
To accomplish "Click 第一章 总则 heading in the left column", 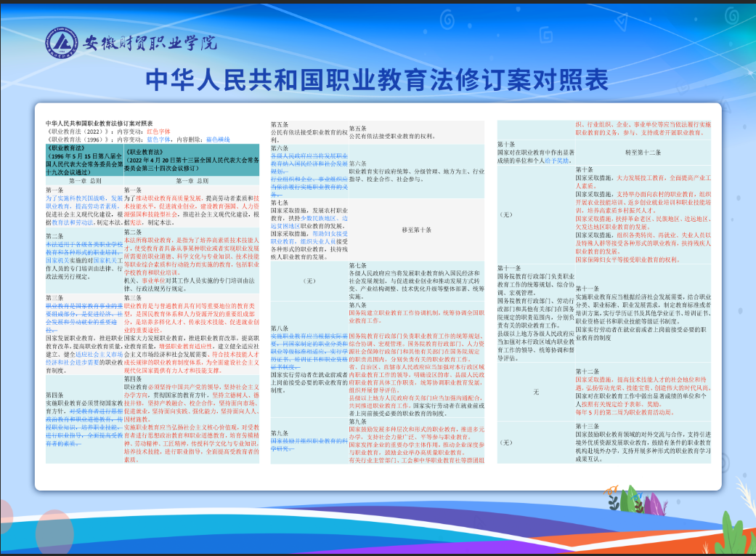I will coord(85,180).
